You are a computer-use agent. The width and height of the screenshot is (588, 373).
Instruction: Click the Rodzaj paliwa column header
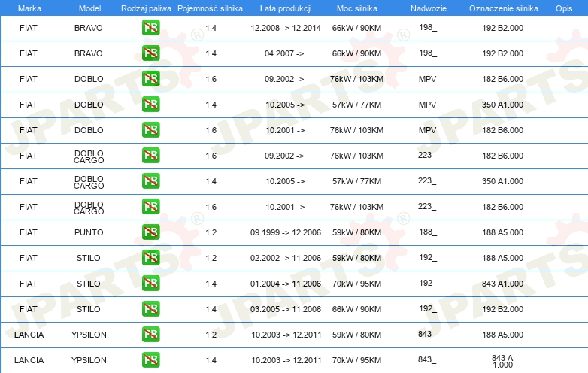[146, 8]
